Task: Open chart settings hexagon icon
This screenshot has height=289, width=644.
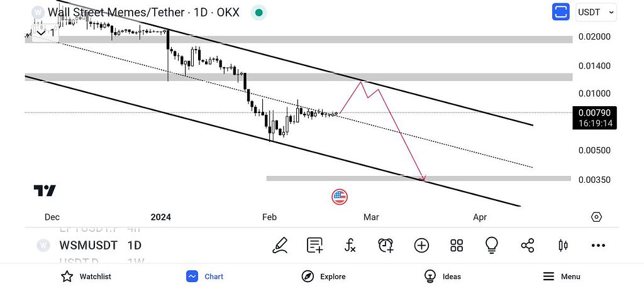Action: tap(596, 217)
